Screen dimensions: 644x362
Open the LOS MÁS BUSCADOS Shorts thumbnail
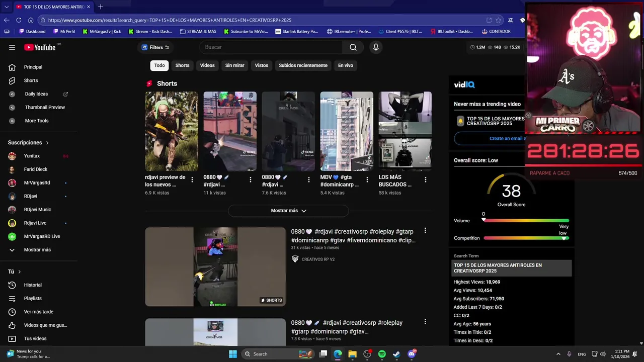click(405, 131)
